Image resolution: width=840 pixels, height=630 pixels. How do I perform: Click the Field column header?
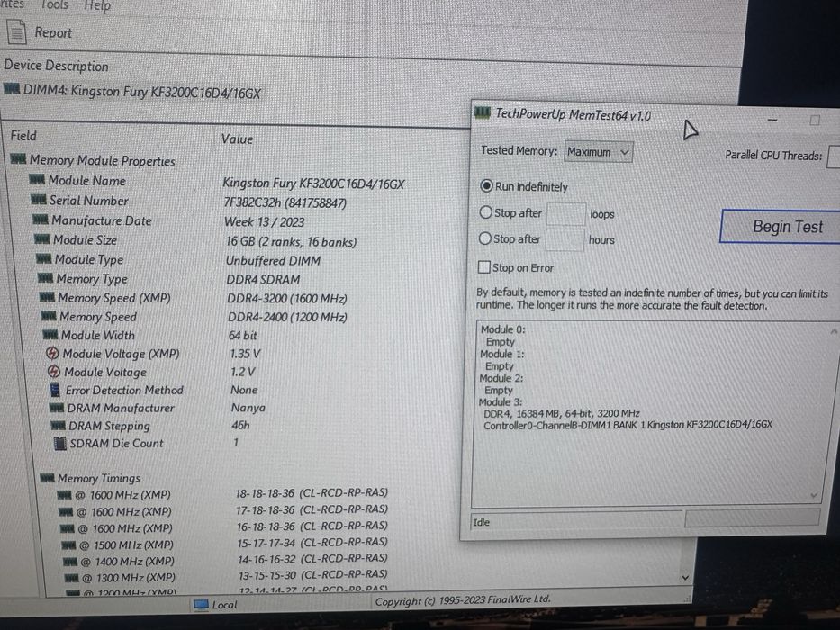(x=23, y=136)
